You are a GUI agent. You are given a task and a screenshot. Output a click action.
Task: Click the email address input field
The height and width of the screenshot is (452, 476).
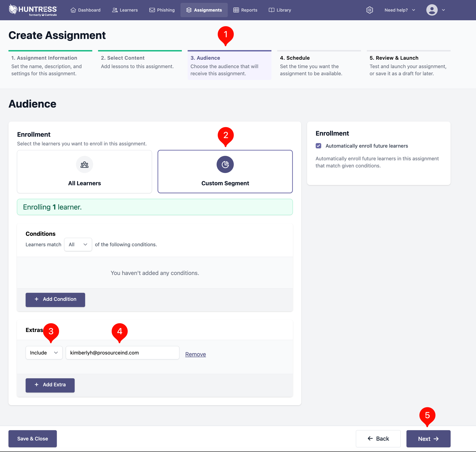point(122,353)
